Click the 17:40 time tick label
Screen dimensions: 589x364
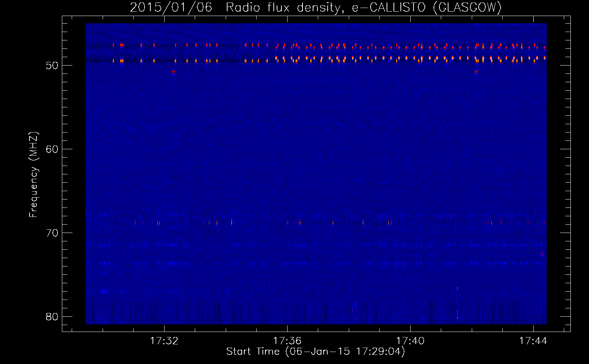pos(410,341)
